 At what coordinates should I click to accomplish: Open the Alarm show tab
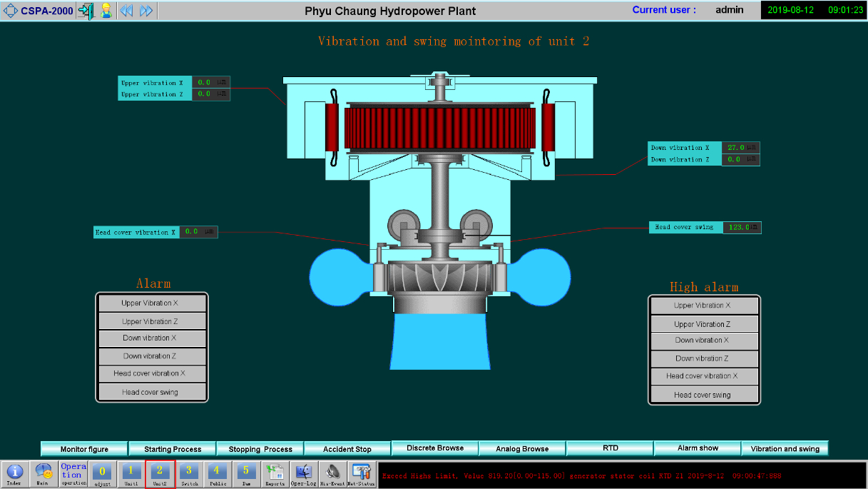[x=698, y=448]
